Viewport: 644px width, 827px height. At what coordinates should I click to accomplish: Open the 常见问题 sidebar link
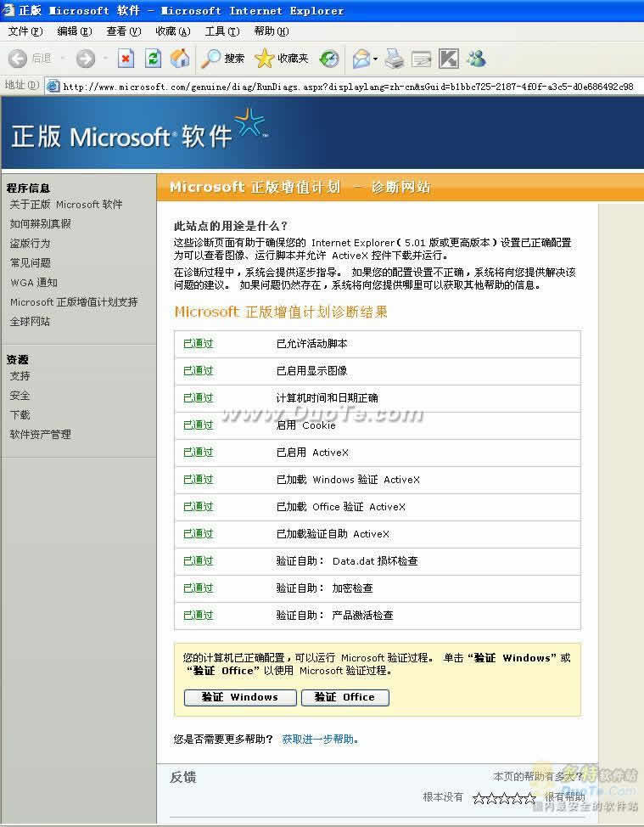(30, 262)
